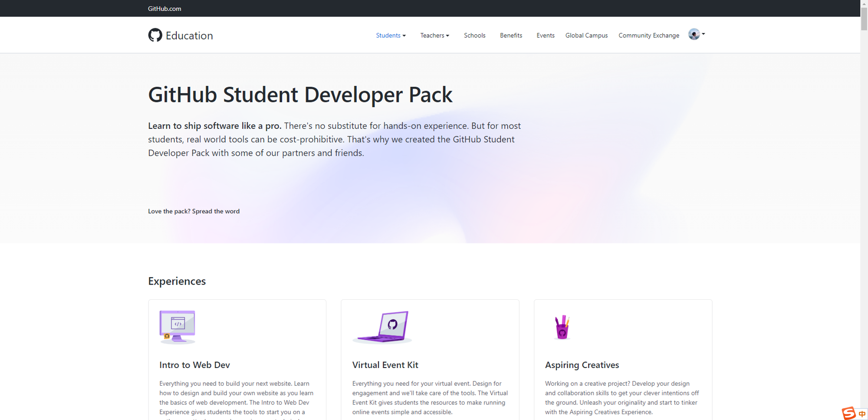Open the Intro to Web Dev heading
868x420 pixels.
194,365
